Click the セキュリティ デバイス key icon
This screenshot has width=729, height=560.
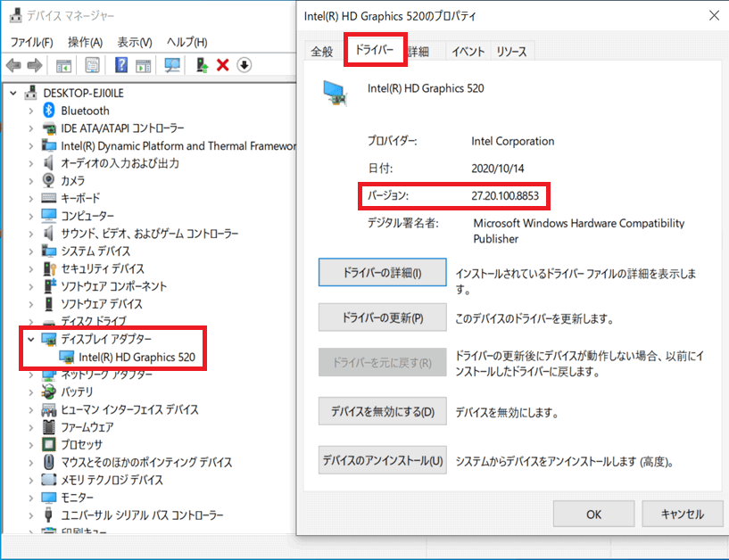49,268
